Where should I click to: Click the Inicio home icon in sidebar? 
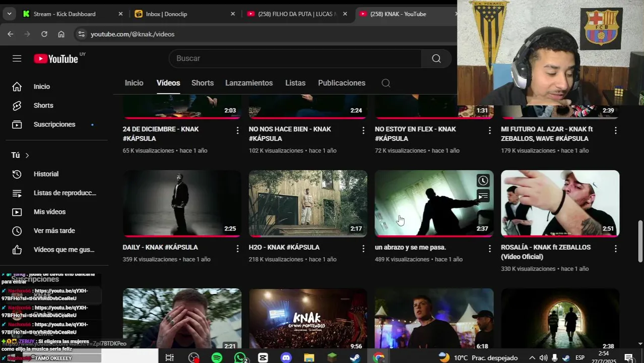[x=17, y=87]
